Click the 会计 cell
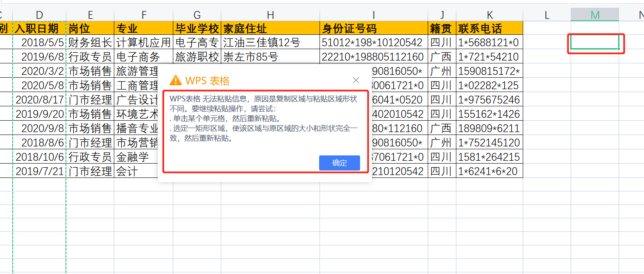 136,171
